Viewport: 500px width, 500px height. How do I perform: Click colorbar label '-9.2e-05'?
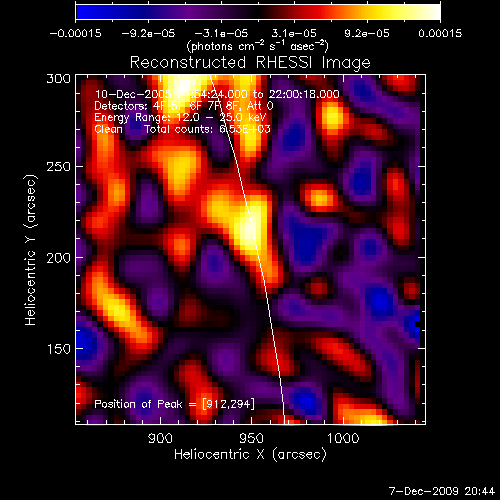(148, 33)
